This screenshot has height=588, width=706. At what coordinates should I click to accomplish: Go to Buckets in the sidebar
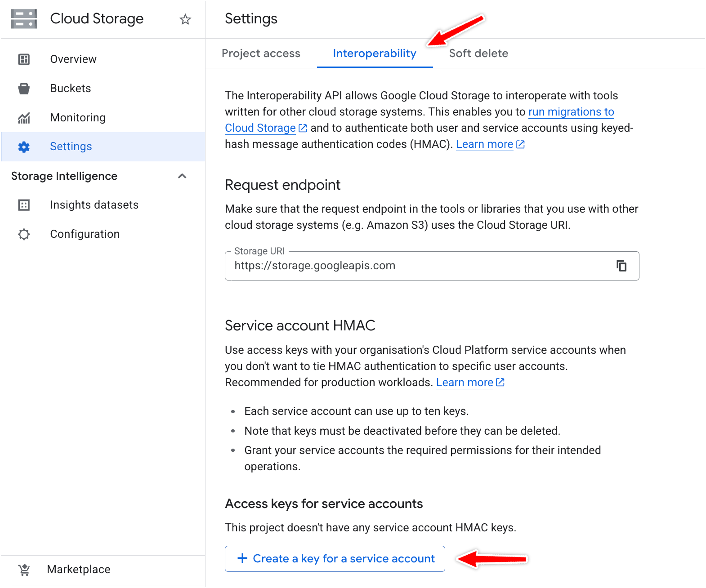71,89
